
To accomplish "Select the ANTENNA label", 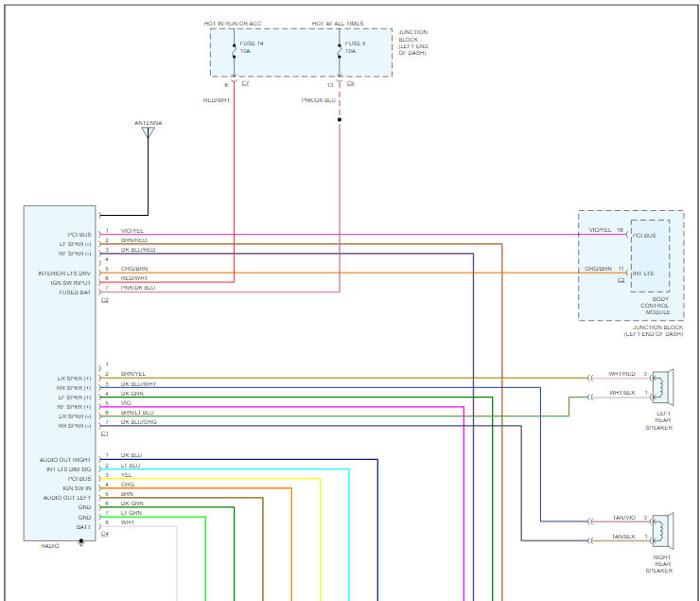I will click(x=149, y=123).
